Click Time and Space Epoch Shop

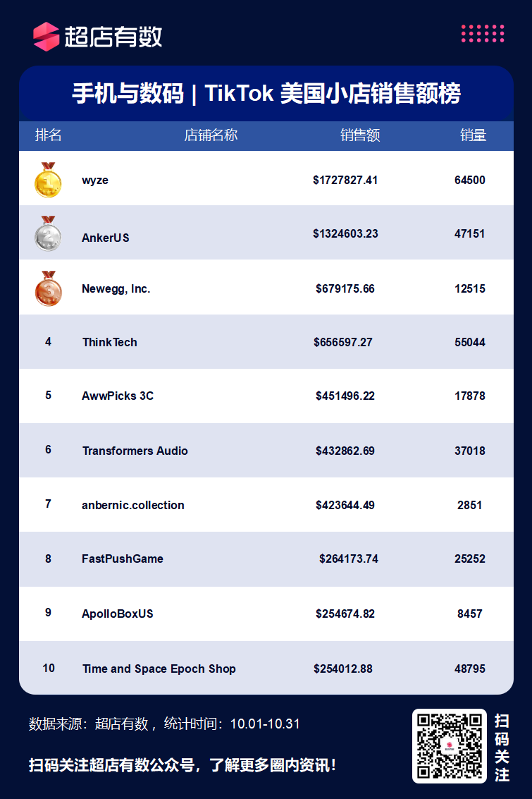[159, 669]
